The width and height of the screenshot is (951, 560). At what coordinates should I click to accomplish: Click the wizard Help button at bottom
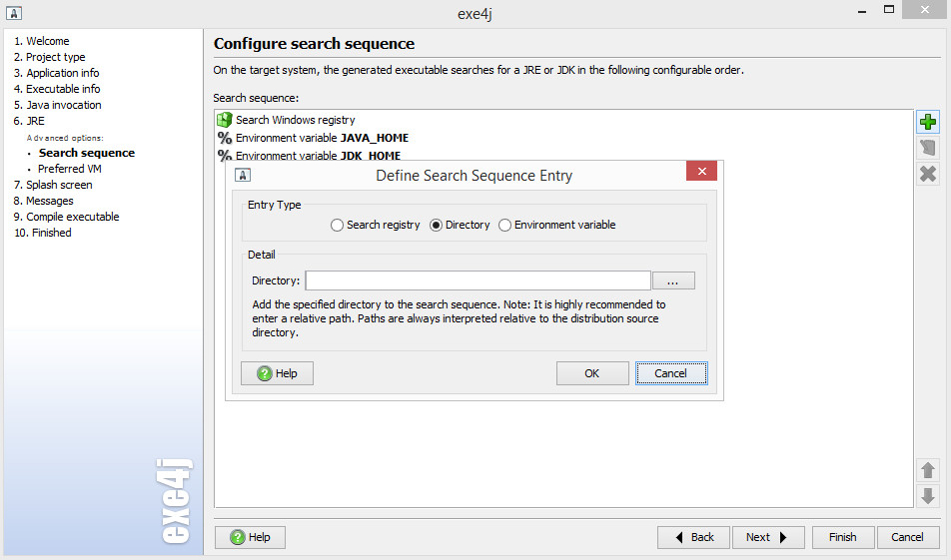coord(250,537)
